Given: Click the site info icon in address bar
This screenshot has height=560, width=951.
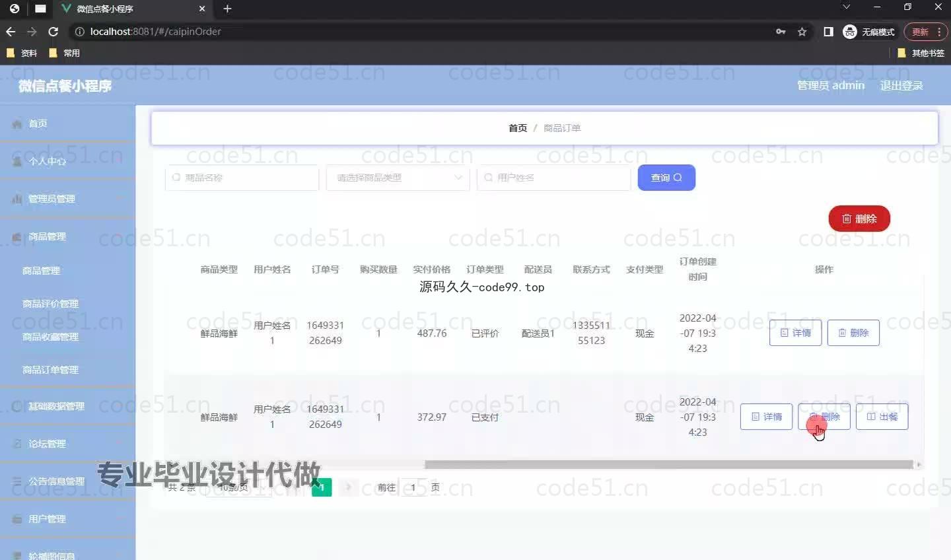Looking at the screenshot, I should pyautogui.click(x=79, y=32).
